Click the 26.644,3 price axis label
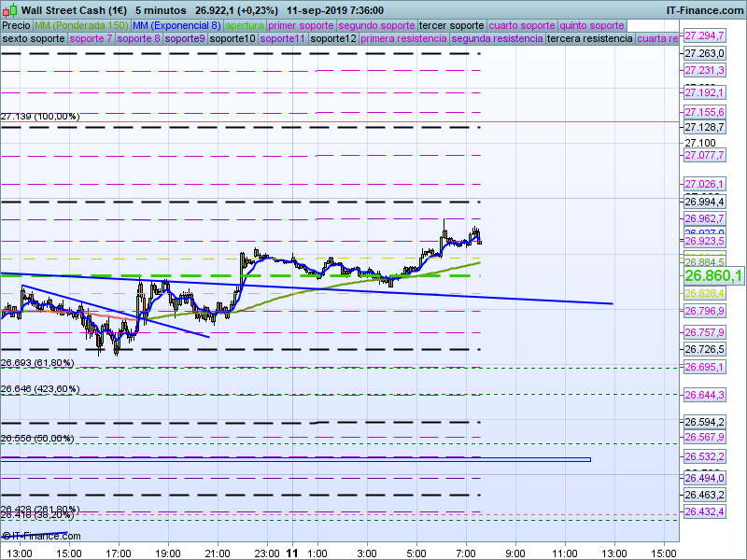Image resolution: width=747 pixels, height=560 pixels. (705, 395)
